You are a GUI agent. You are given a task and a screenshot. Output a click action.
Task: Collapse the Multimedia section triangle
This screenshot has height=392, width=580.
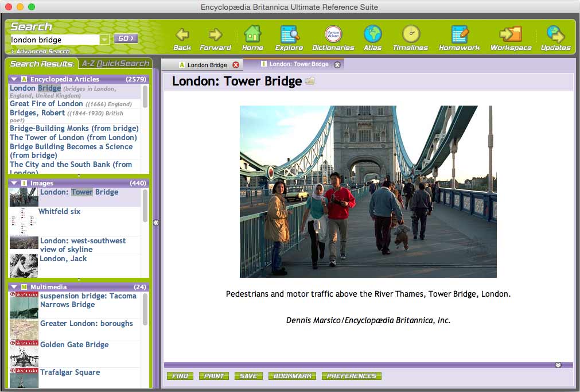tap(14, 287)
